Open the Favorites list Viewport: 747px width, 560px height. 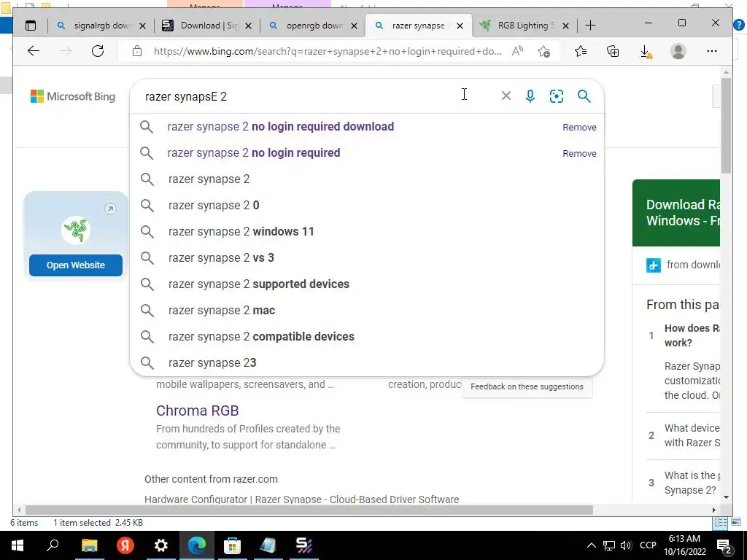click(x=581, y=51)
